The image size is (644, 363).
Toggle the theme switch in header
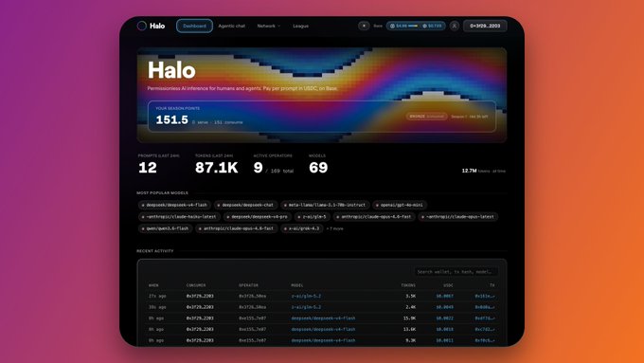pos(364,26)
